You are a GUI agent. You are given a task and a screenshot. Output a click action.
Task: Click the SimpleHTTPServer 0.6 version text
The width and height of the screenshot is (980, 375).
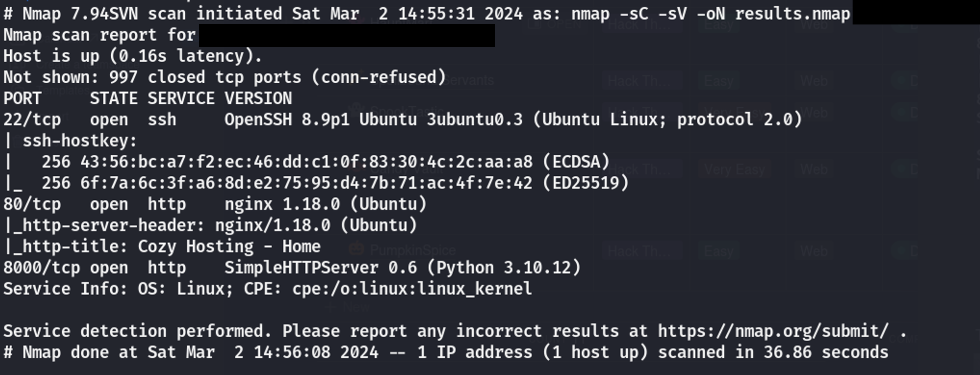(320, 268)
